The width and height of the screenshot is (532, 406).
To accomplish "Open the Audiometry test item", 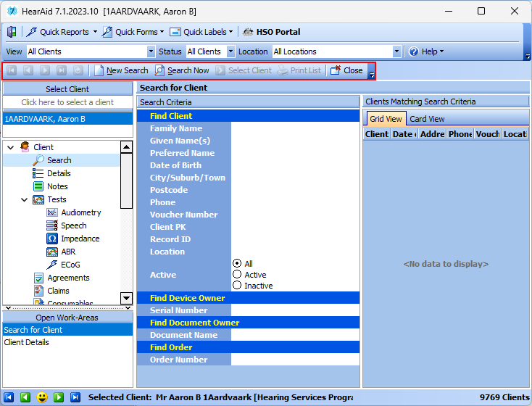I will pos(80,212).
